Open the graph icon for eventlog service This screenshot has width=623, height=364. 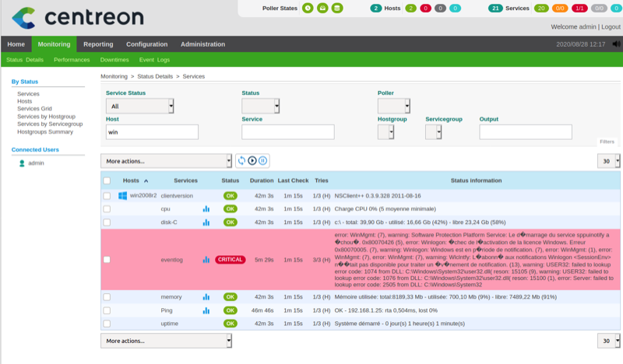[206, 259]
